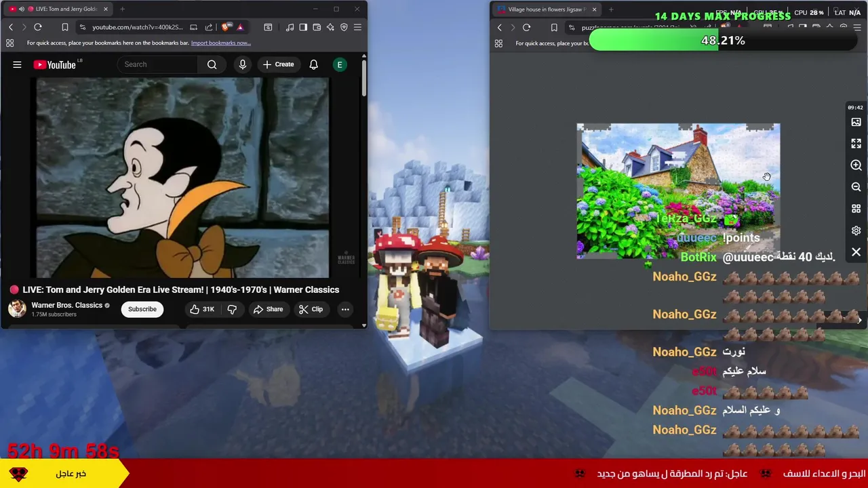Create a Clip of the live stream
The image size is (868, 488).
(311, 309)
